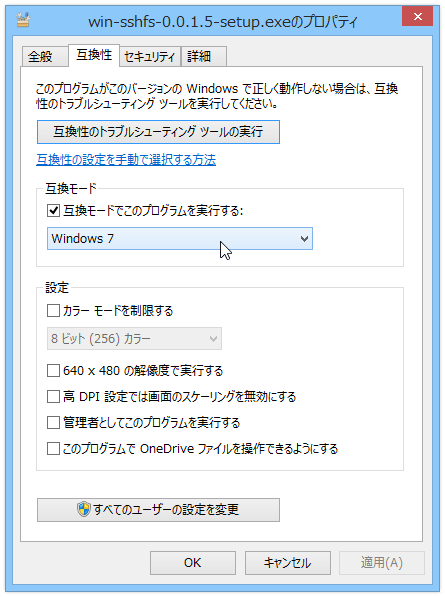445x597 pixels.
Task: Click the shield icon on すべてのユーザーの設定を変更
Action: pos(83,509)
